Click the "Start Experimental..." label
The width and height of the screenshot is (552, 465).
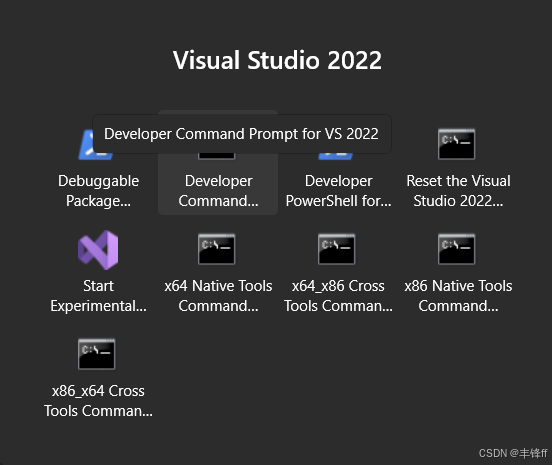pos(99,296)
